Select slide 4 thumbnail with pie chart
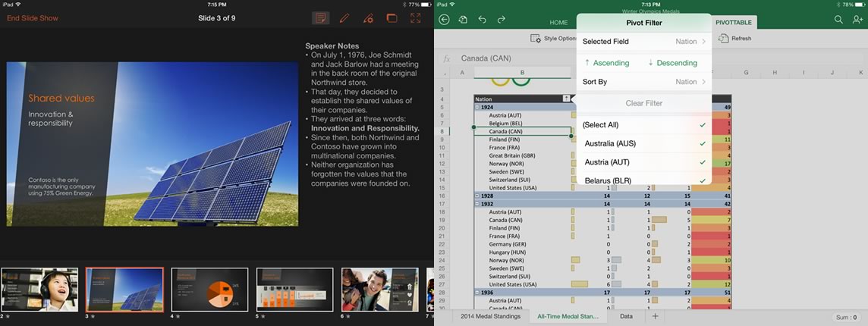The width and height of the screenshot is (868, 326). coord(210,290)
